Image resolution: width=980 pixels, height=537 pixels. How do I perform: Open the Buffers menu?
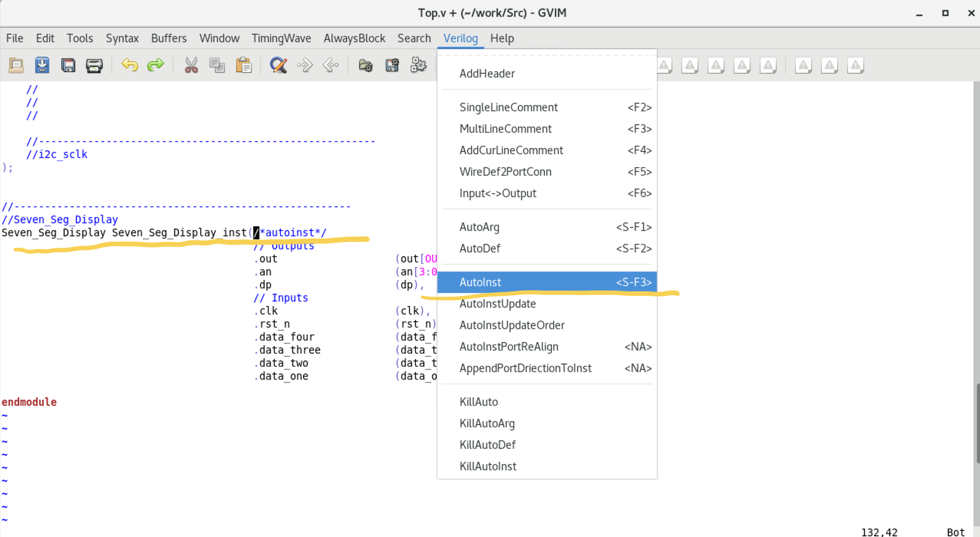pyautogui.click(x=169, y=38)
